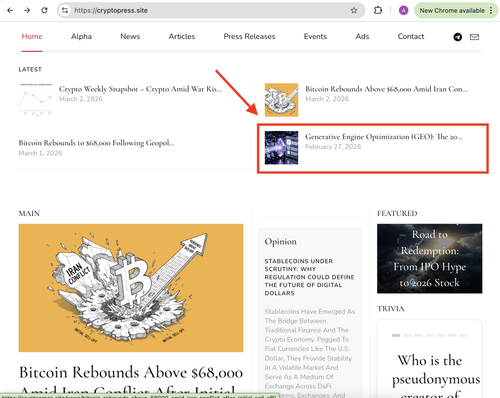Viewport: 500px width, 398px height.
Task: Open Crypto Weekly Snapshot article link
Action: click(x=140, y=89)
